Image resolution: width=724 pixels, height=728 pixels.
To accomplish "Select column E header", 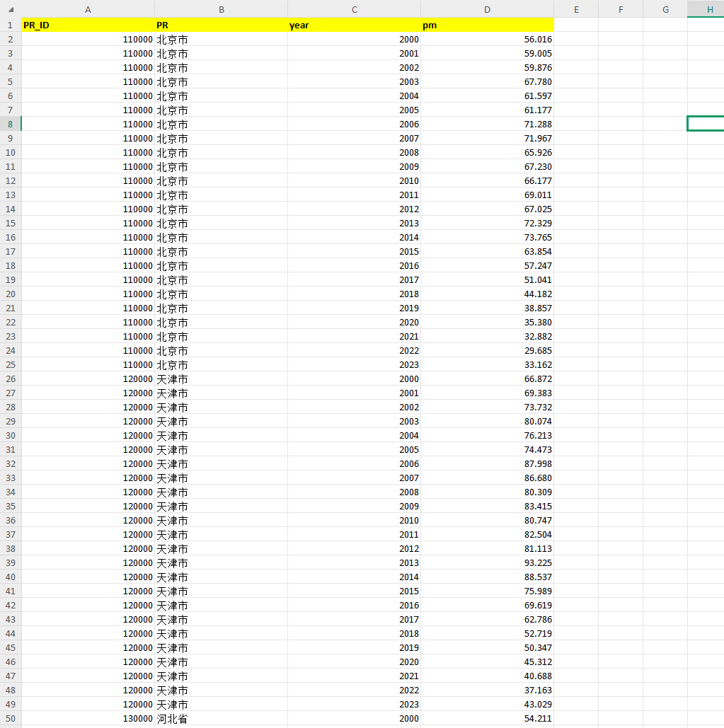I will 576,9.
